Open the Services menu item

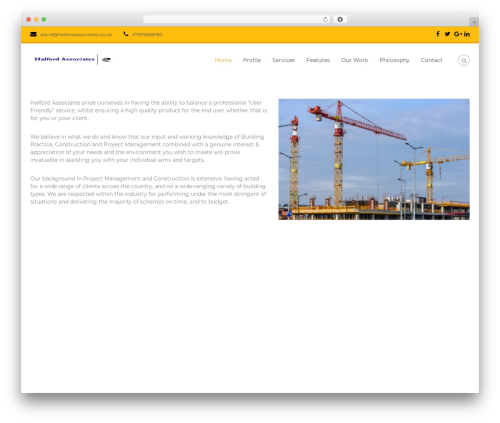point(283,60)
